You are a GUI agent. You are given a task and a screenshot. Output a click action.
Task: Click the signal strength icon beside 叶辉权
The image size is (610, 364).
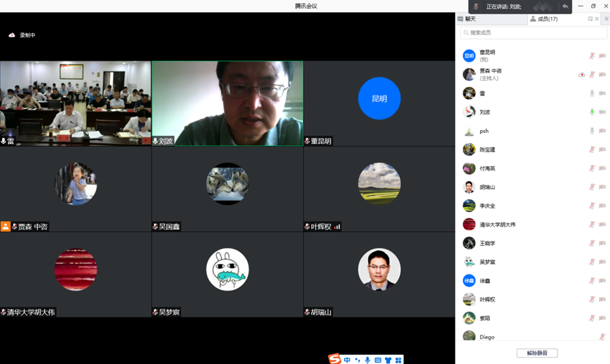point(337,227)
